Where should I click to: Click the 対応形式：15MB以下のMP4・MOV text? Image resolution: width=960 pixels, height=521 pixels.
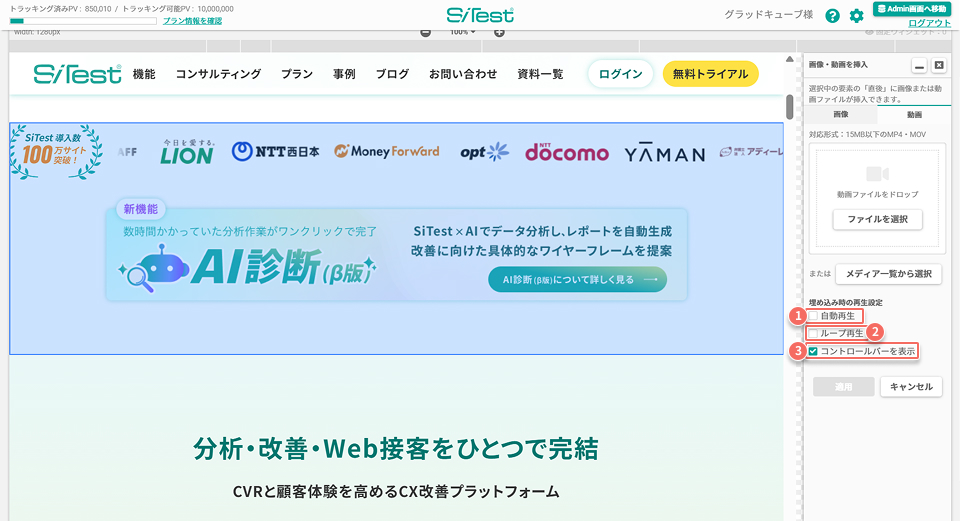click(x=867, y=134)
